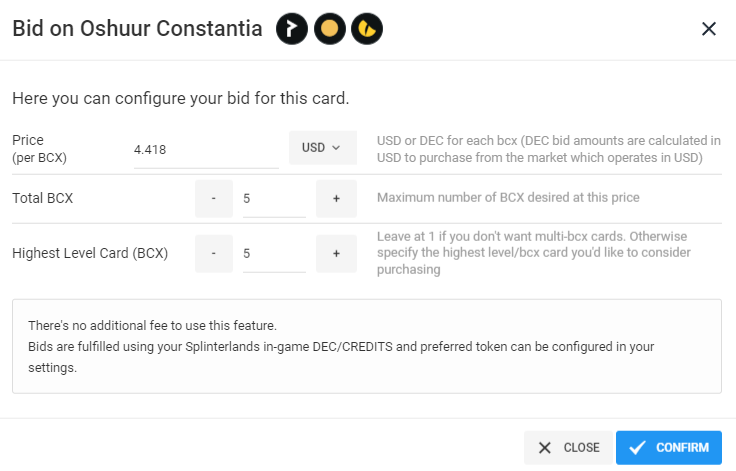
Task: Click the white arrow edition icon in title
Action: [x=292, y=29]
